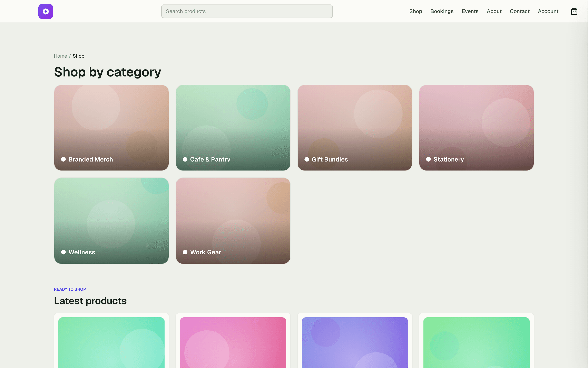
Task: Go to Bookings in the navigation
Action: tap(442, 11)
